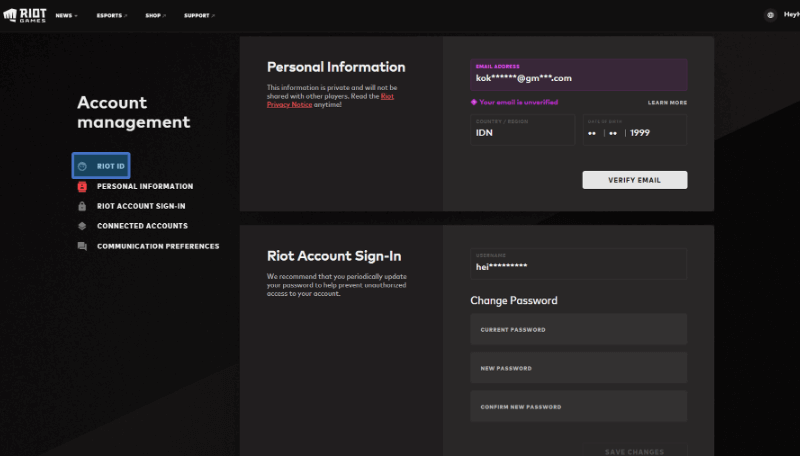Select Riot ID in sidebar

coord(101,166)
